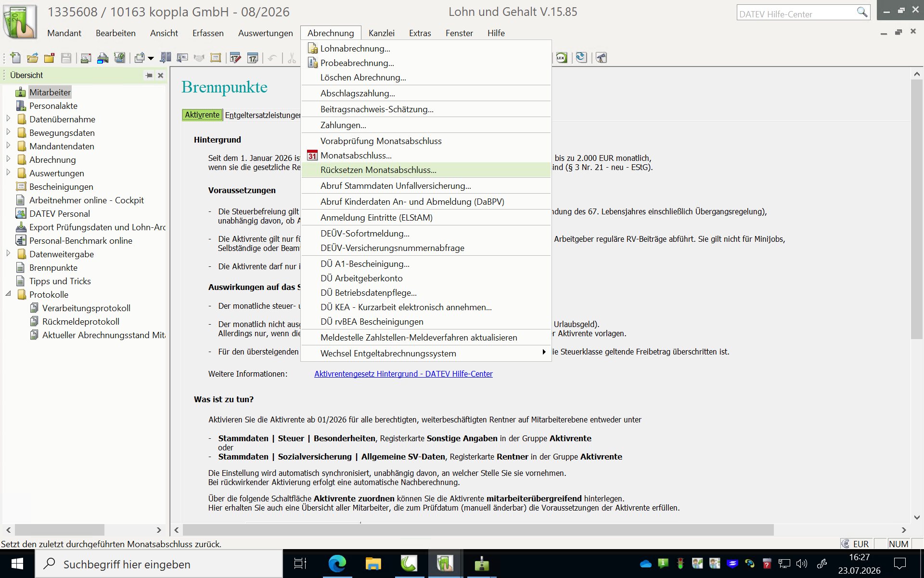Viewport: 924px width, 578px height.
Task: Click Rücksetzen Monatsabschluss... entry
Action: [x=426, y=170]
